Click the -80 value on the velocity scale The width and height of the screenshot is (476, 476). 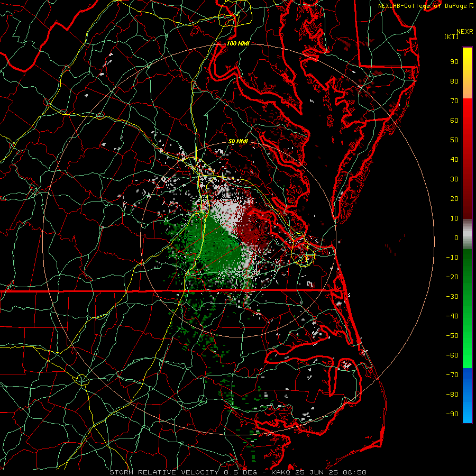click(452, 395)
